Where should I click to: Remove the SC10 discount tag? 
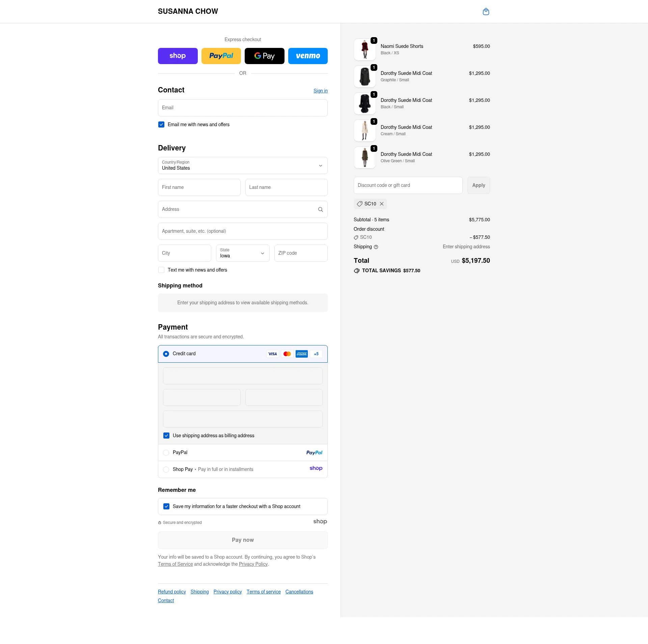[x=381, y=204]
